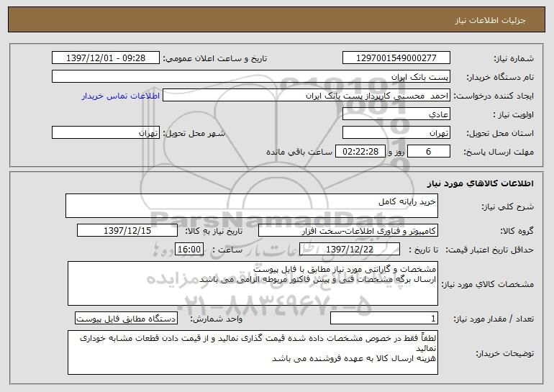
Task: Click the delivery city field next to شهر محل تحویل
Action: point(106,132)
